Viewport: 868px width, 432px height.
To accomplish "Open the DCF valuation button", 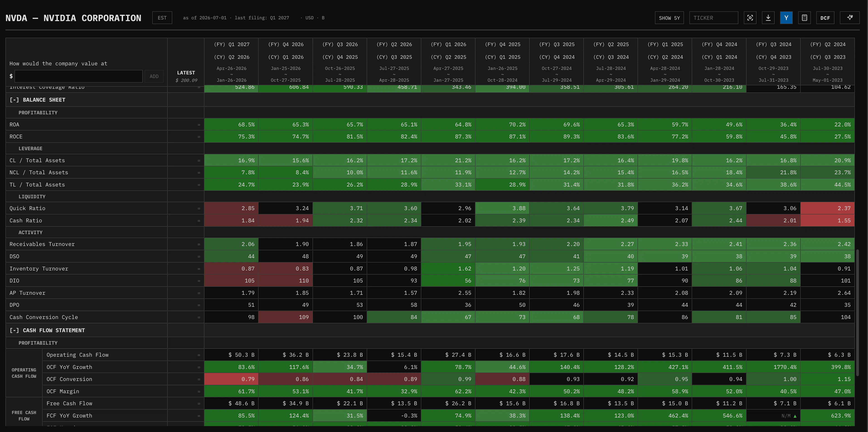I will tap(825, 18).
